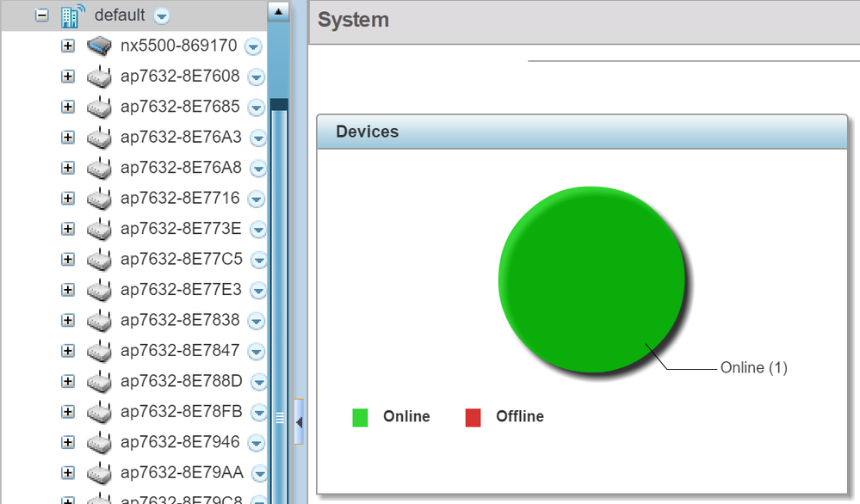Select the ap7632-8E7608 tree label

[x=180, y=77]
